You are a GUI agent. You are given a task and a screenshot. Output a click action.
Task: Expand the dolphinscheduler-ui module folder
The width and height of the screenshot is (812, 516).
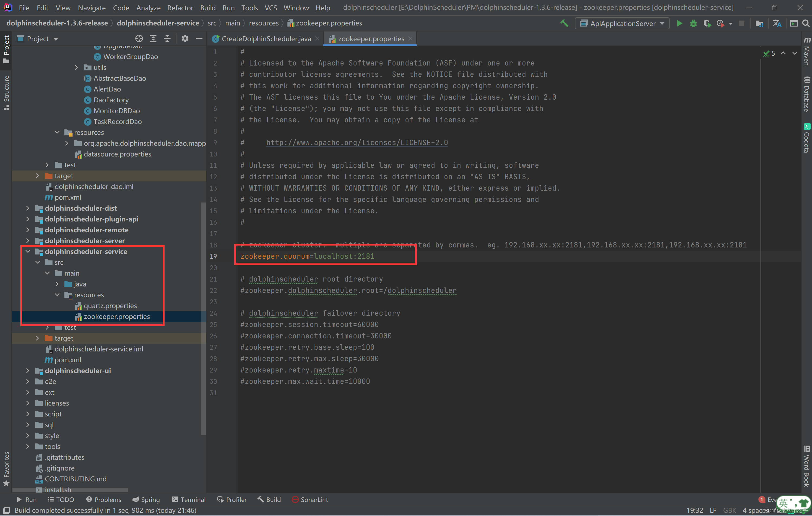click(28, 371)
